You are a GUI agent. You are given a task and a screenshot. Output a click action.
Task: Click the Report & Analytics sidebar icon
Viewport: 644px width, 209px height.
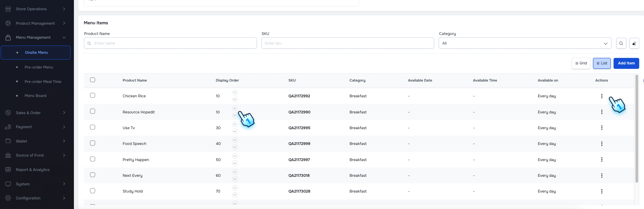pos(8,169)
